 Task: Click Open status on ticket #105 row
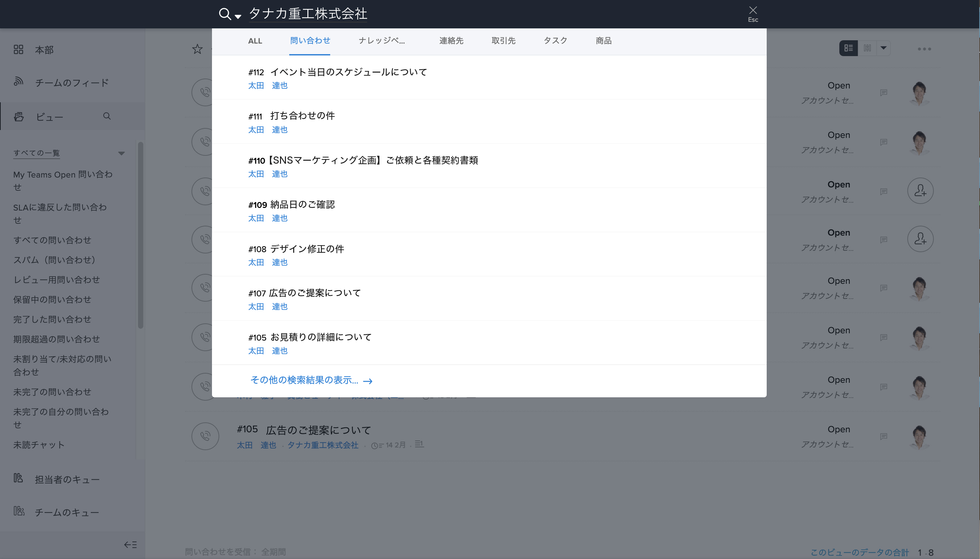pyautogui.click(x=839, y=429)
